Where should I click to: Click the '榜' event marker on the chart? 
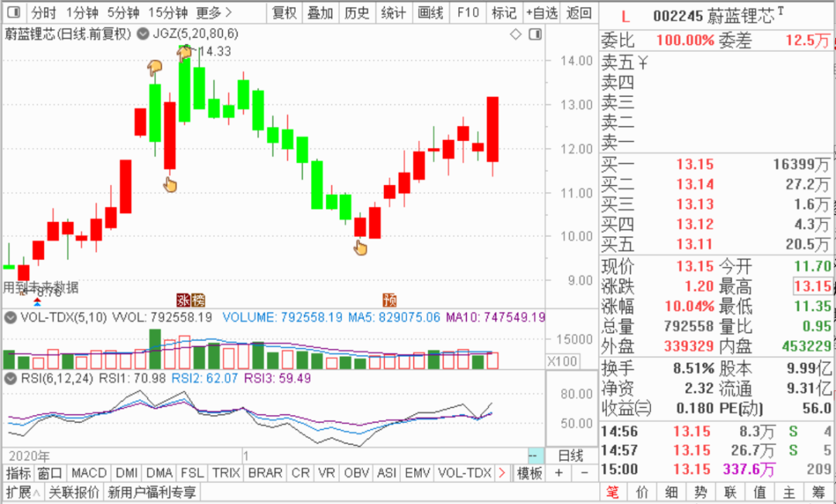click(x=197, y=300)
